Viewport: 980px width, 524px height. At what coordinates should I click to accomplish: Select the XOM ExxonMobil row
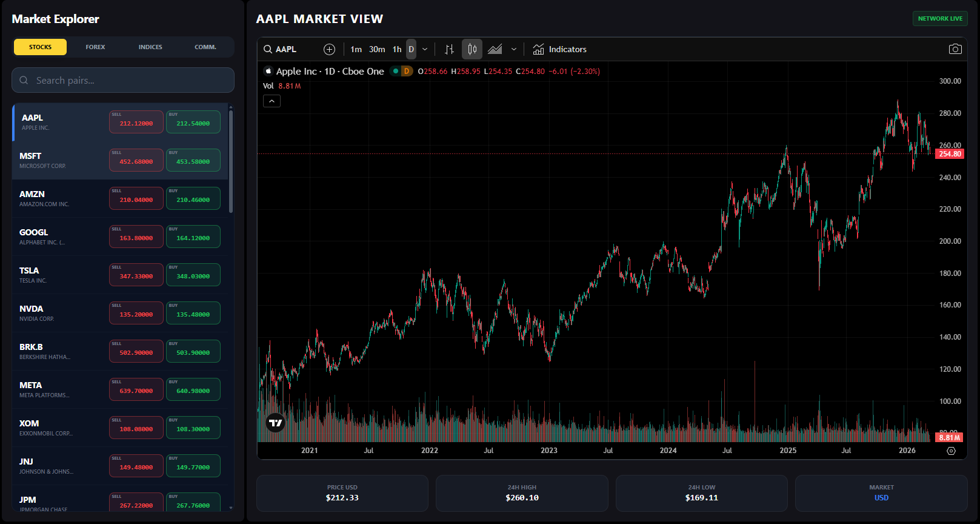click(x=120, y=428)
